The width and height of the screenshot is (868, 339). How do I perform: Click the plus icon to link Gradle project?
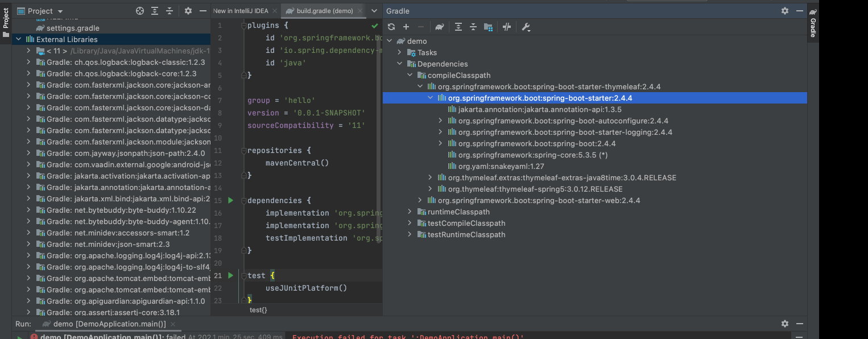pos(406,27)
